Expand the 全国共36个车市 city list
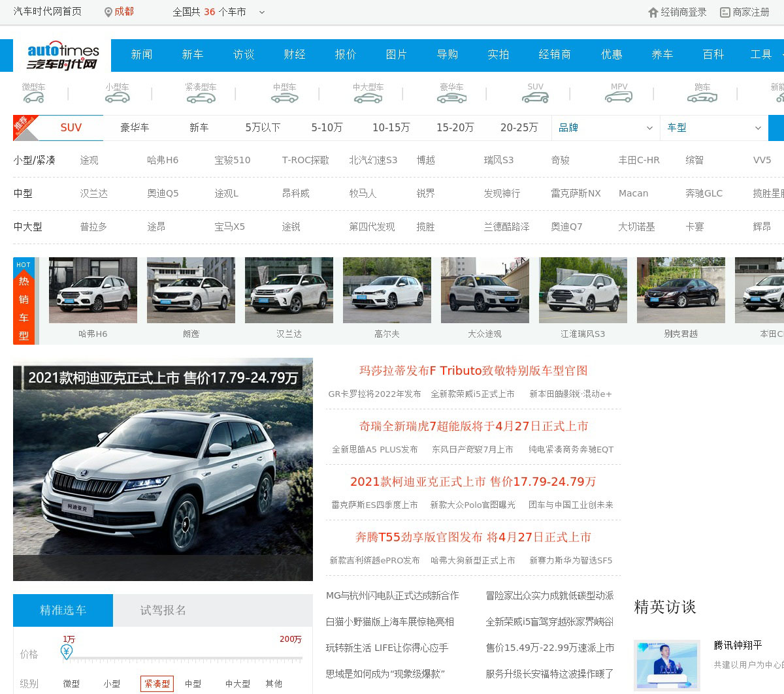 coord(262,12)
